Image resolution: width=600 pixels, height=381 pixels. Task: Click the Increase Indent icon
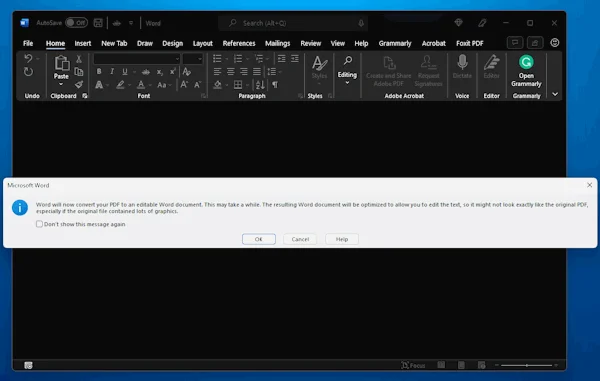(295, 59)
